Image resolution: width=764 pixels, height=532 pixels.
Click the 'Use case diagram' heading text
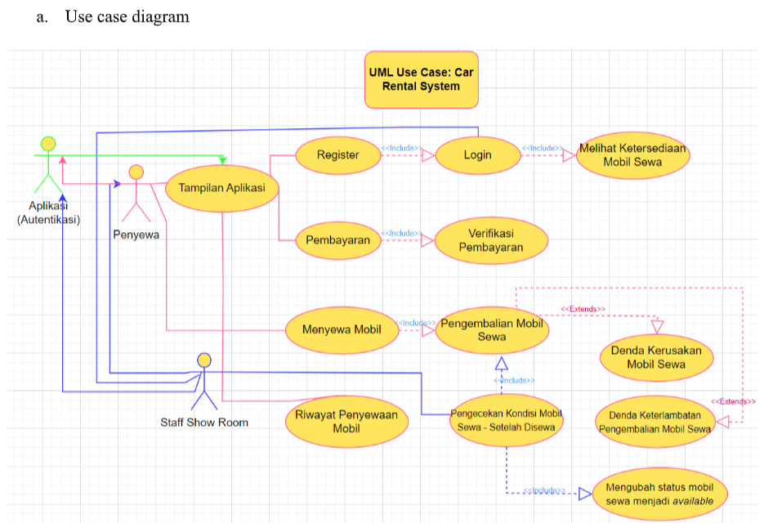[127, 16]
